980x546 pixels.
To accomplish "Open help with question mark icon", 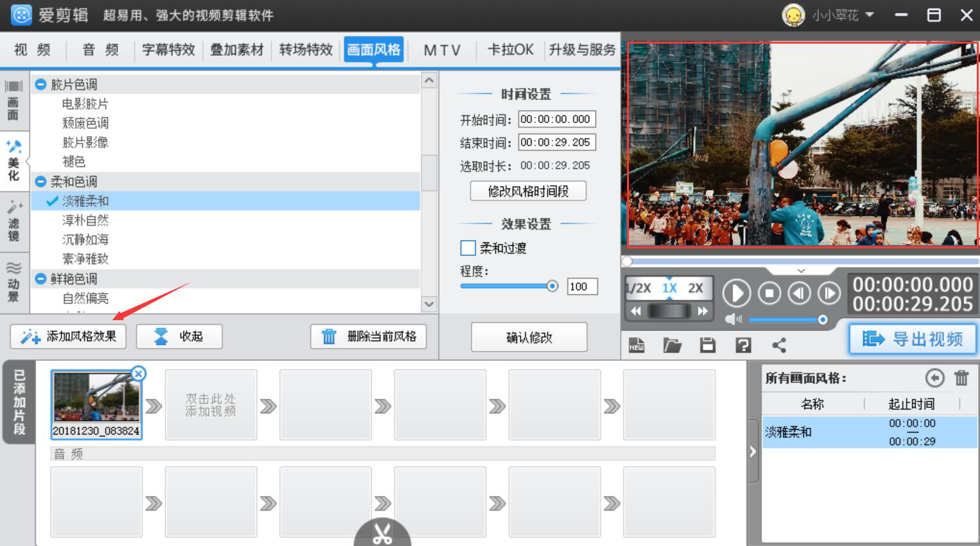I will click(x=743, y=345).
